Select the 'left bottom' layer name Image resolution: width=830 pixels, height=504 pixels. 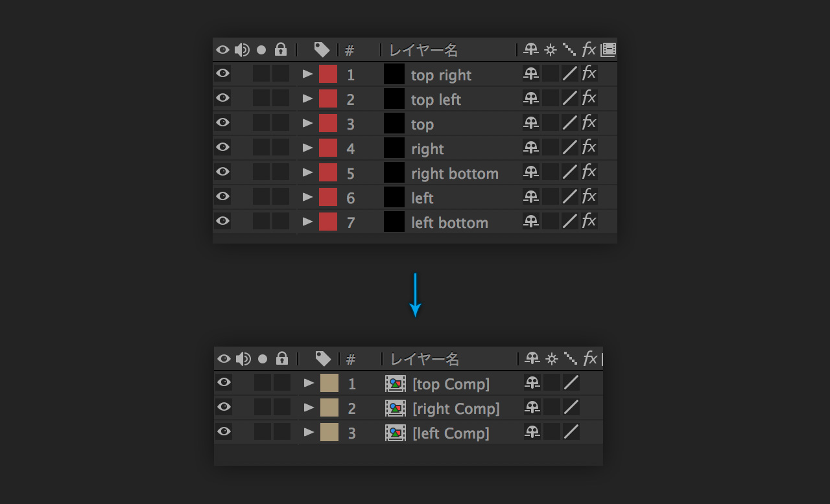[x=449, y=223]
